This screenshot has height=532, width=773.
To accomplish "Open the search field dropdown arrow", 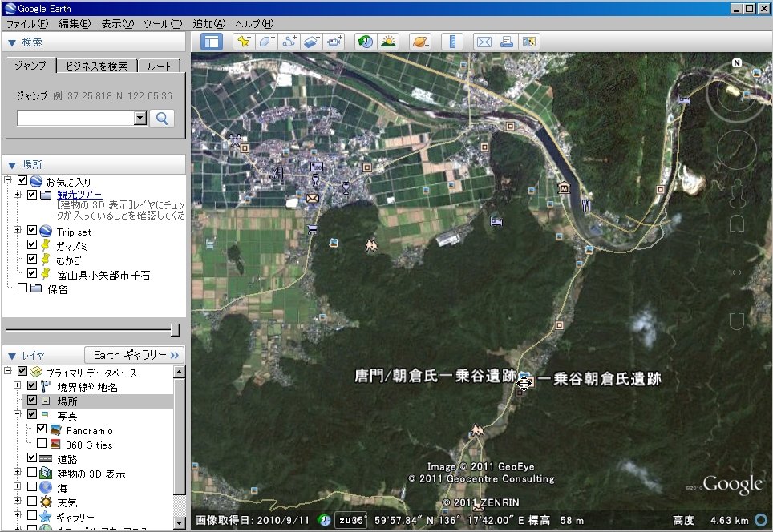I will click(x=140, y=118).
